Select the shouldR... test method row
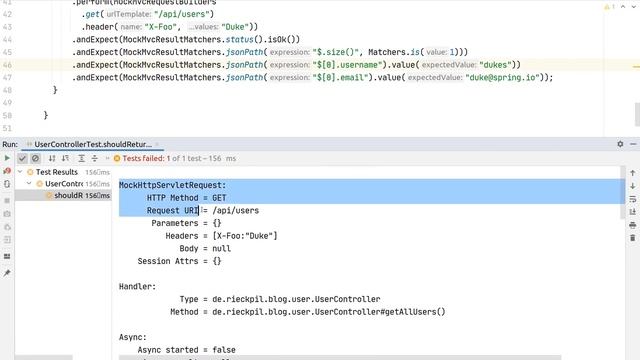Image resolution: width=640 pixels, height=360 pixels. pyautogui.click(x=63, y=196)
